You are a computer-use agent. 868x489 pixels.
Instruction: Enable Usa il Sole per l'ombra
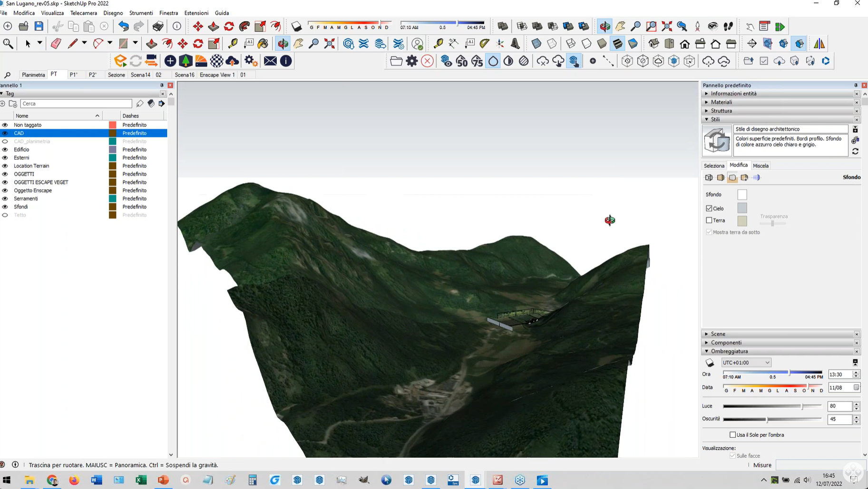pos(732,435)
